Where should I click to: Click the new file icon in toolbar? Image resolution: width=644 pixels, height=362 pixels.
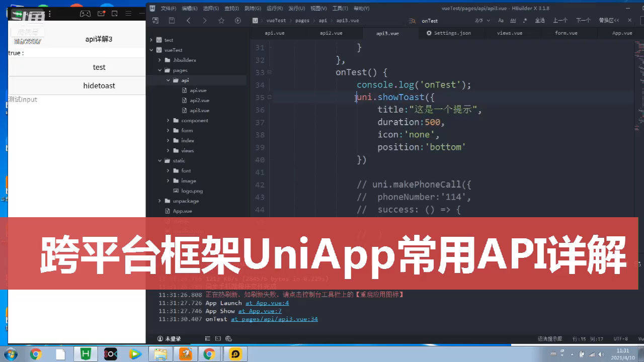[x=155, y=21]
